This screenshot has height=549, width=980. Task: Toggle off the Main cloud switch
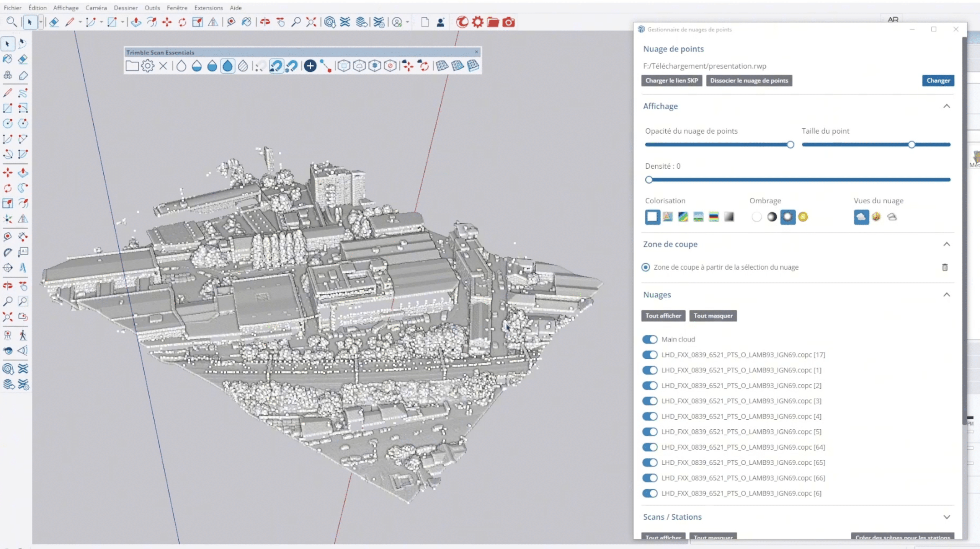[650, 339]
